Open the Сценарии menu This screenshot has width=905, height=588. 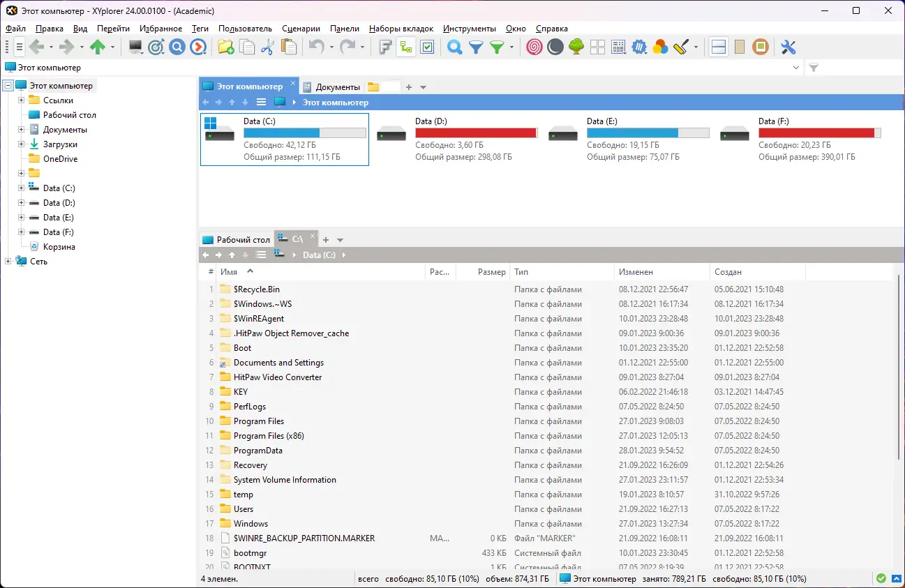[301, 29]
